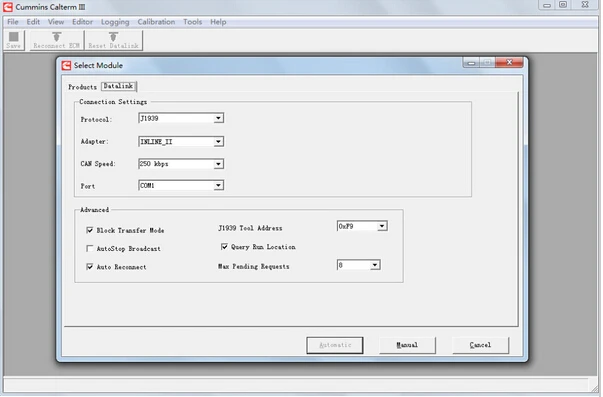
Task: Open the Help menu
Action: [218, 22]
